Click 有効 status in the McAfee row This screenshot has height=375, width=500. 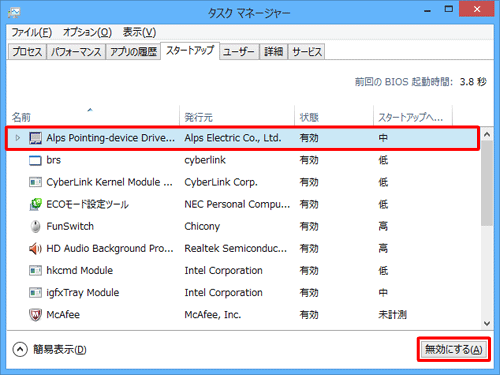coord(309,315)
